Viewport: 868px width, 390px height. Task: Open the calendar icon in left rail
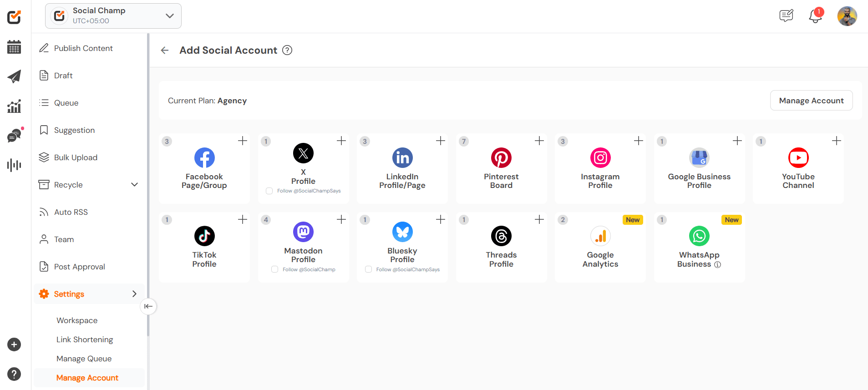[14, 47]
